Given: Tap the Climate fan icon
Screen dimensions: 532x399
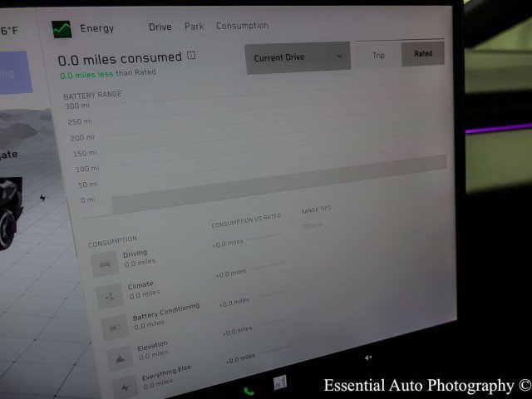Looking at the screenshot, I should [x=110, y=296].
